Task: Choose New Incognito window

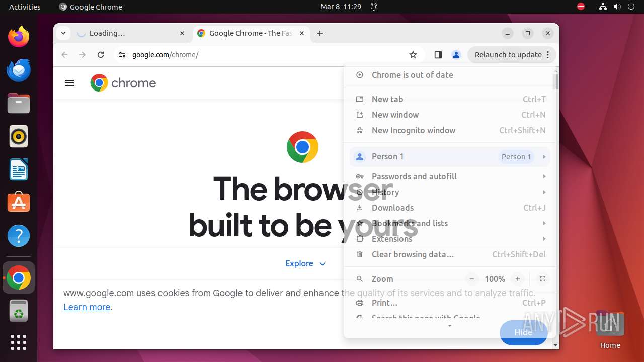Action: pos(450,130)
